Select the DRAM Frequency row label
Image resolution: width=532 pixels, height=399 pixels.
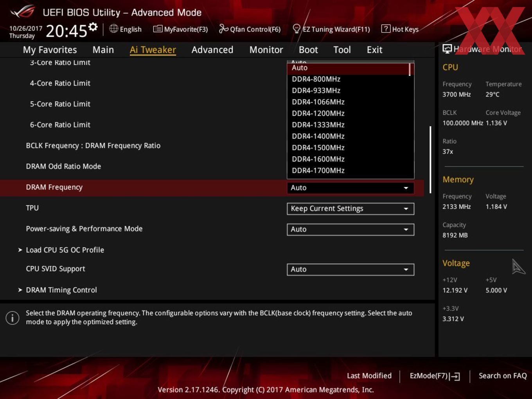(54, 187)
